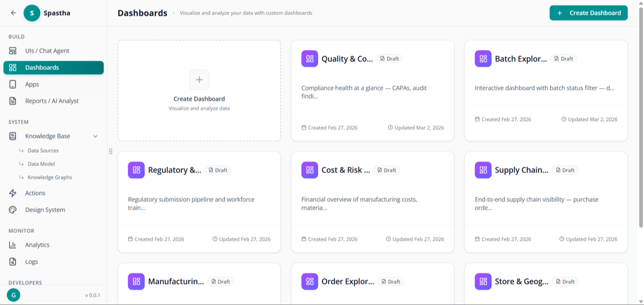644x305 pixels.
Task: Open the Supply Chain... dashboard title
Action: click(522, 170)
